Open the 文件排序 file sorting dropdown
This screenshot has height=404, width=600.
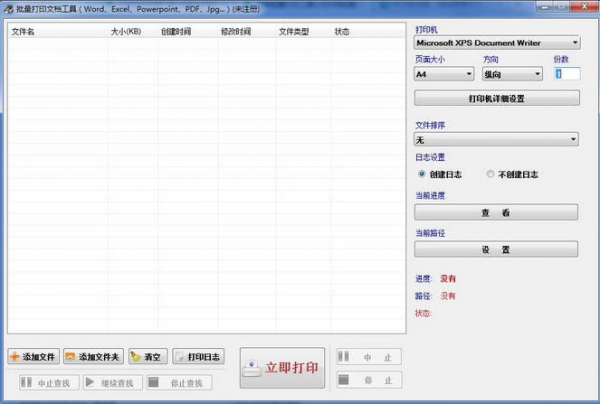click(x=496, y=140)
